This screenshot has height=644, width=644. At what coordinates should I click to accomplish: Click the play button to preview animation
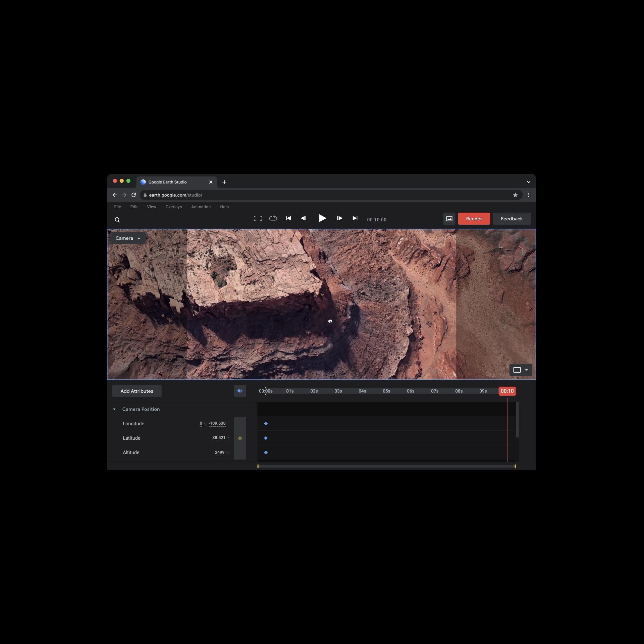click(322, 218)
